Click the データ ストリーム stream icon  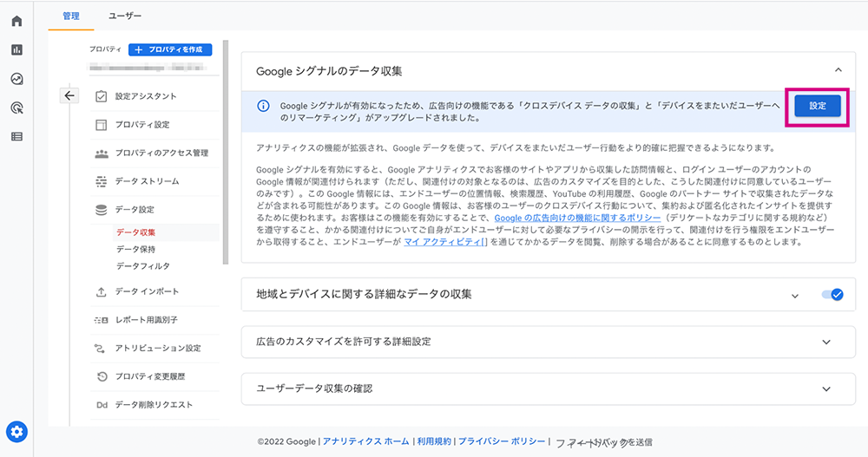[x=102, y=181]
